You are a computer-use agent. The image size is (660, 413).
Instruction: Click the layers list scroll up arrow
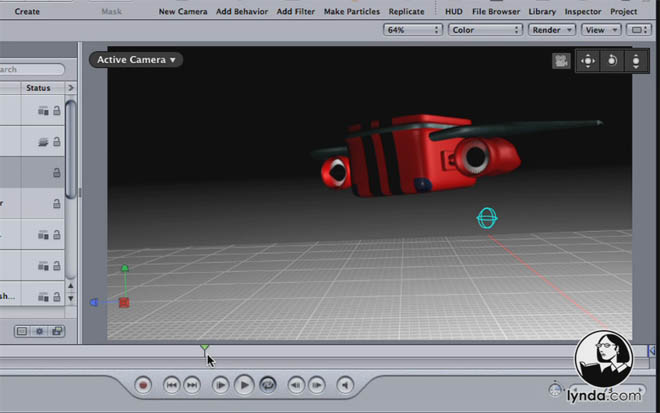[71, 286]
